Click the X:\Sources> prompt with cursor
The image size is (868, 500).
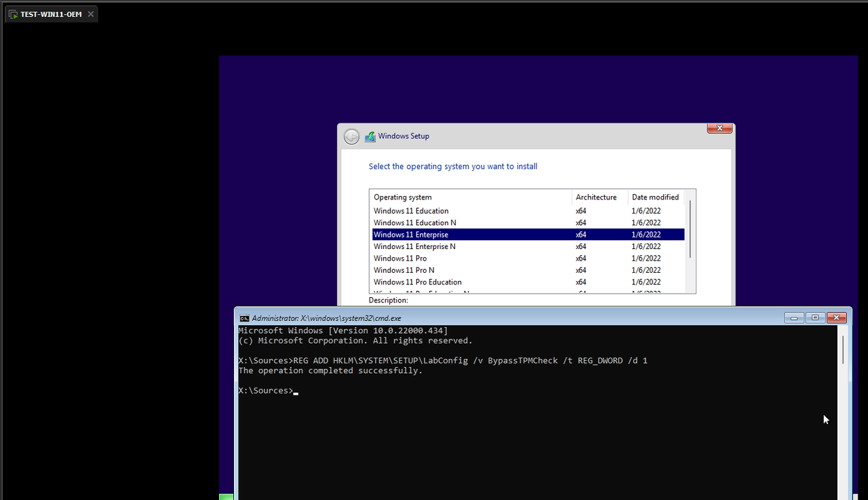tap(269, 391)
